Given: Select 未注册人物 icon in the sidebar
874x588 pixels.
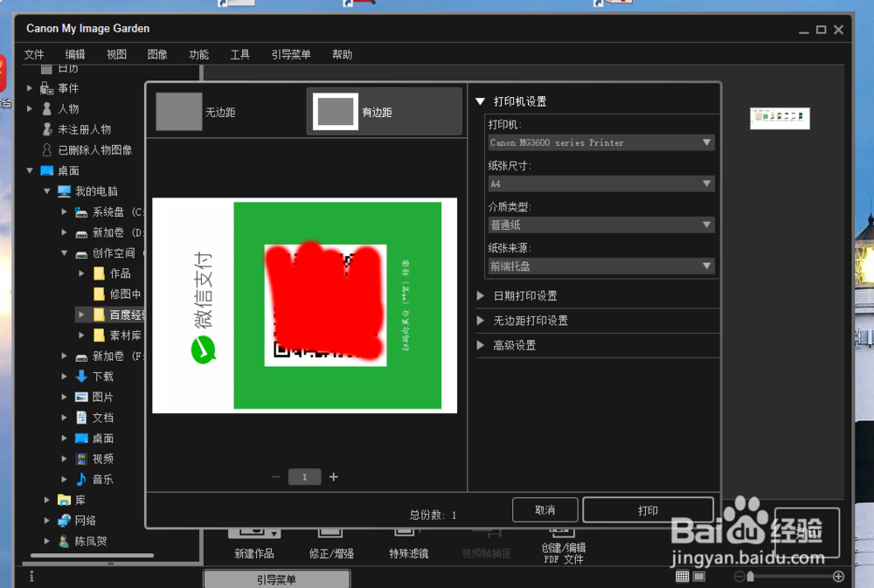Looking at the screenshot, I should tap(47, 129).
